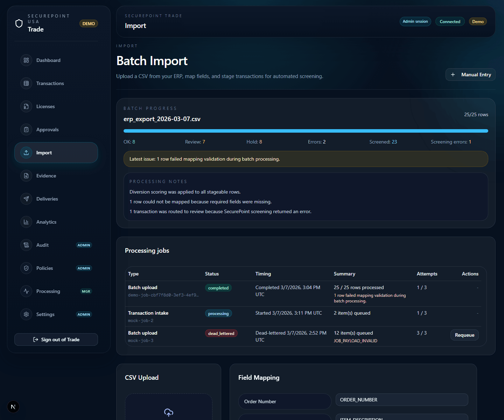Click '2 item(s) queued' summary text

tap(352, 313)
